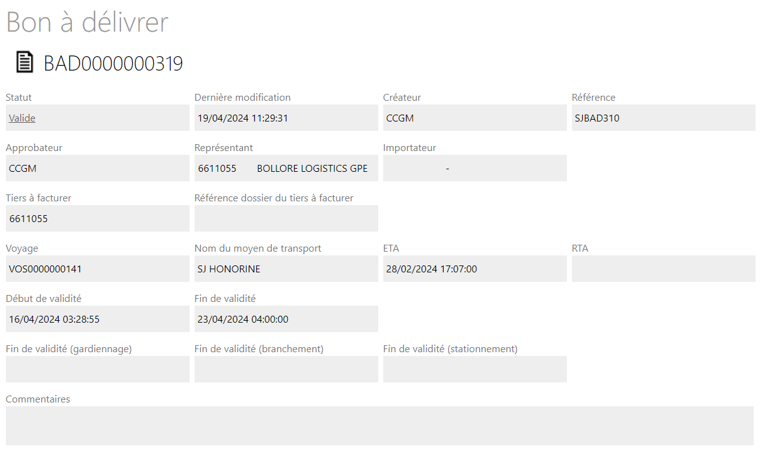Click the Fin de validité date 23/04/2024

[286, 319]
